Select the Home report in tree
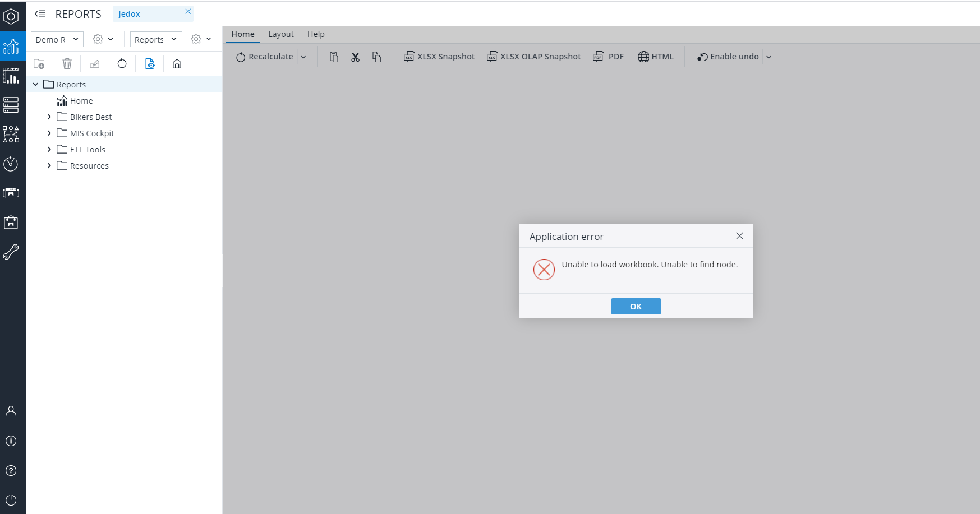Screen dimensions: 980x514 click(x=81, y=101)
